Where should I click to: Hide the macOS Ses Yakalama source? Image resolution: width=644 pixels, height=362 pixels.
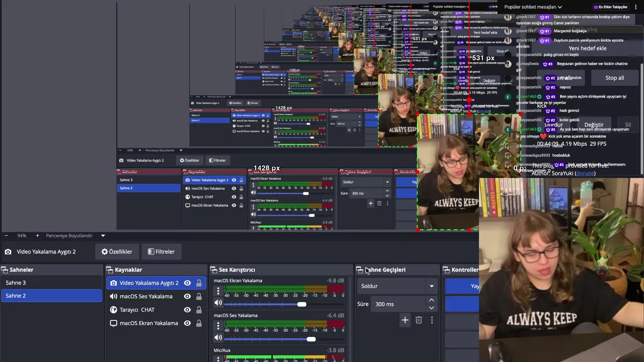click(187, 297)
